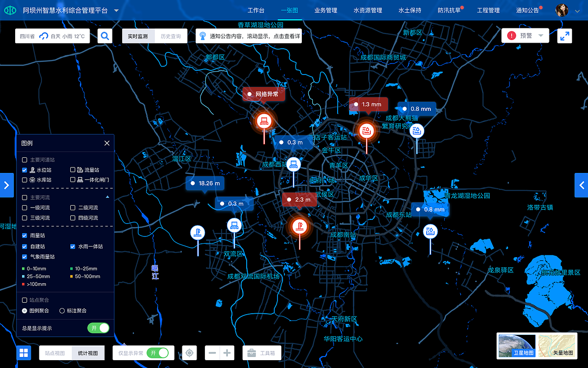Open the platform title dropdown arrow

(x=116, y=11)
